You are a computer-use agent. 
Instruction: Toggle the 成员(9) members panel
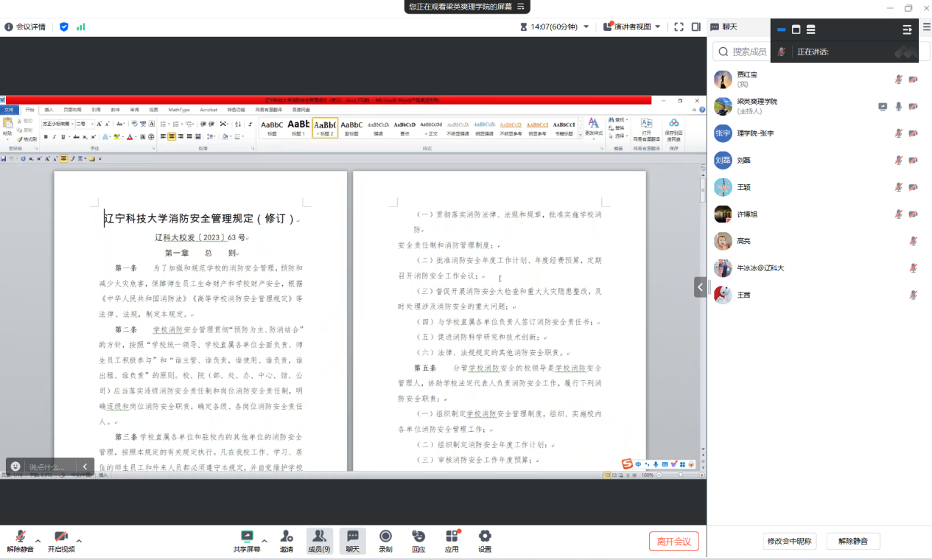tap(319, 540)
